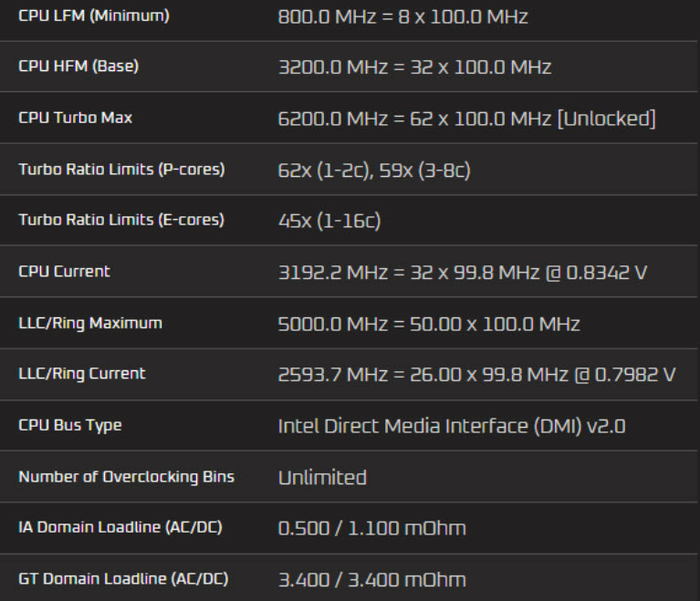Click the LLC/Ring Current label
The height and width of the screenshot is (601, 700).
click(x=82, y=373)
